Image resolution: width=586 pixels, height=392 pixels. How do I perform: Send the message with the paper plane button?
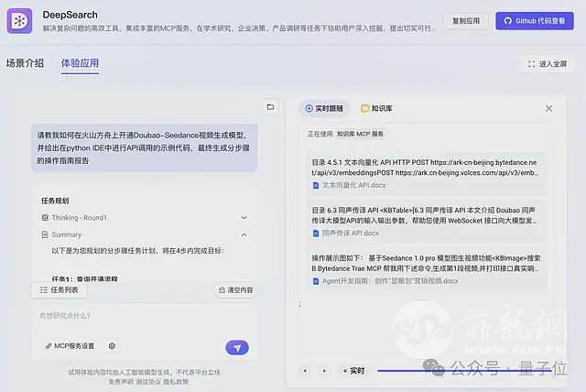point(237,347)
